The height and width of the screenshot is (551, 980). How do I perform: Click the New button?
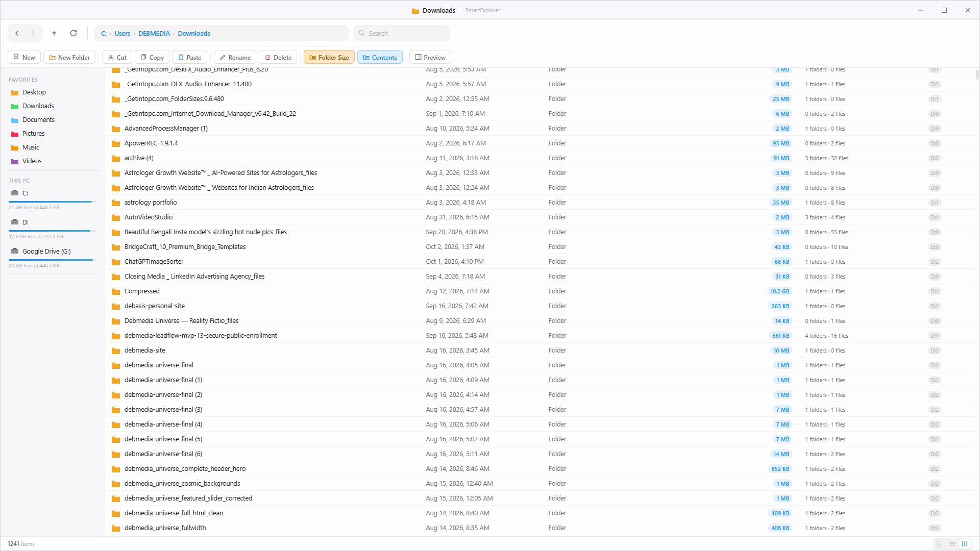(x=24, y=57)
